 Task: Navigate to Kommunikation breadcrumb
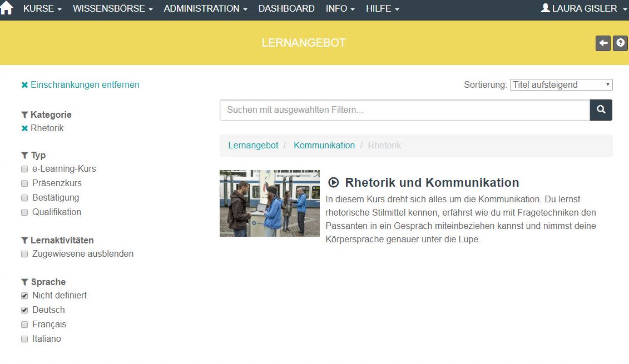point(324,145)
